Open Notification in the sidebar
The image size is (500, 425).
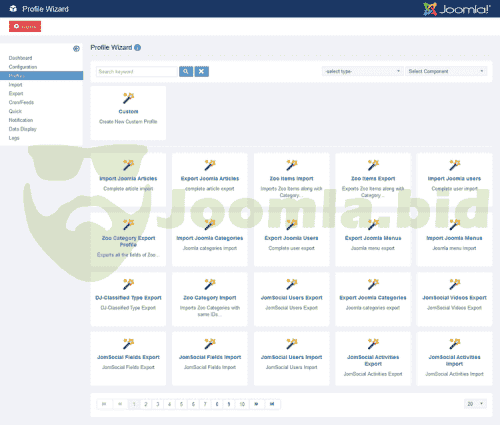coord(21,120)
